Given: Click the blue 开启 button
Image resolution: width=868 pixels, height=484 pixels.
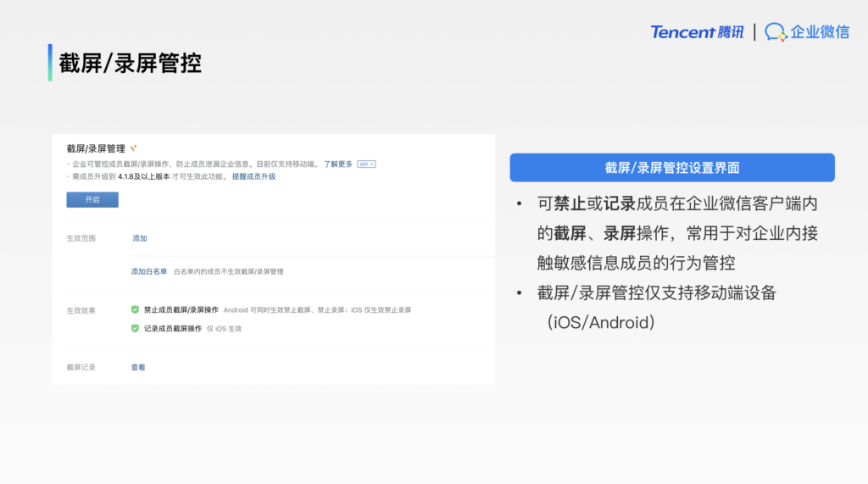Looking at the screenshot, I should coord(92,199).
